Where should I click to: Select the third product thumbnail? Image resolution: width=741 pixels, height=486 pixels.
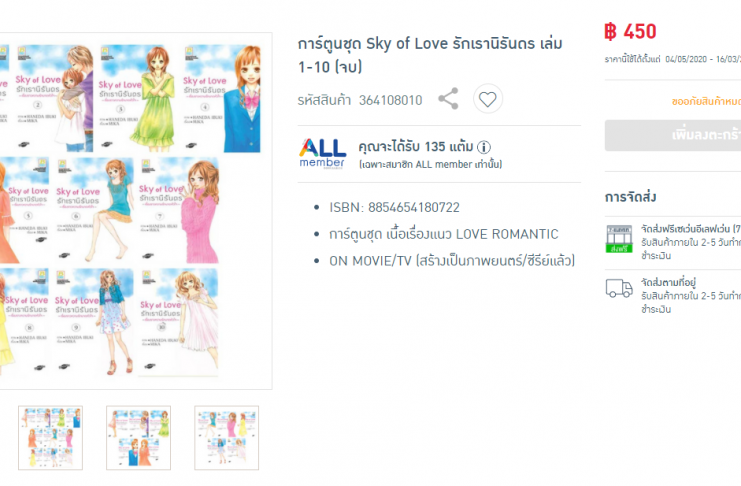tap(226, 438)
